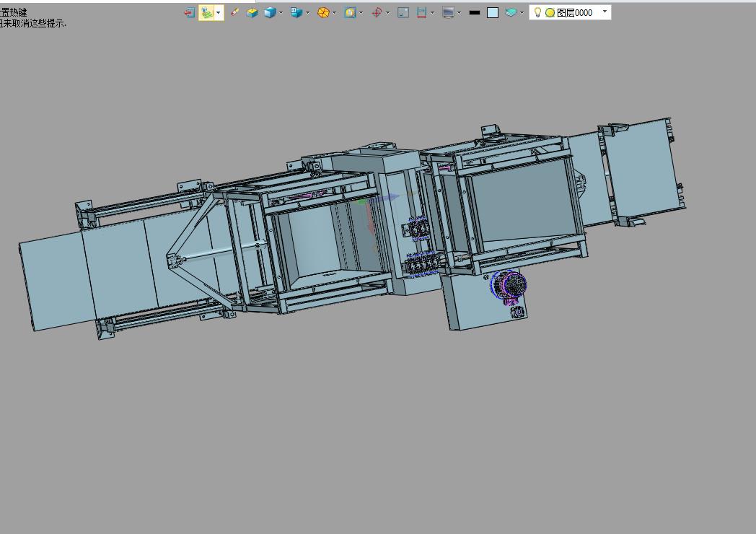
Task: Toggle the highlighted yellow-green filter icon
Action: (x=206, y=13)
